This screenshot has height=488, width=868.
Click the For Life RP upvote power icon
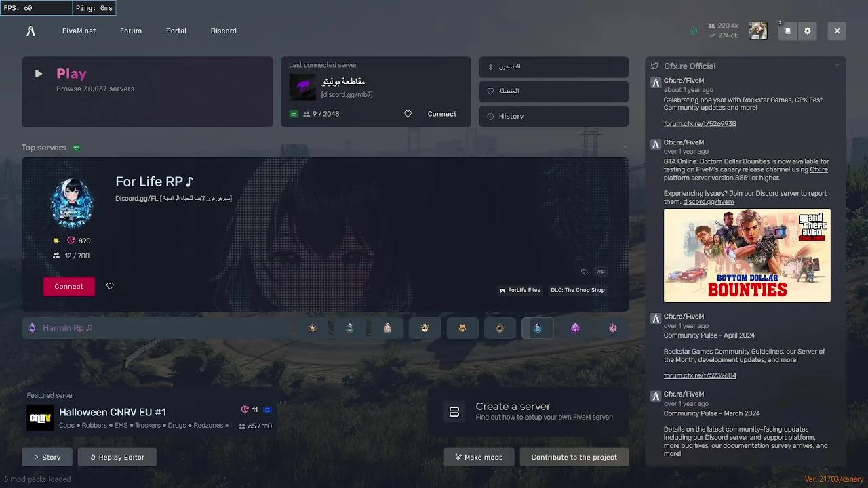click(71, 241)
